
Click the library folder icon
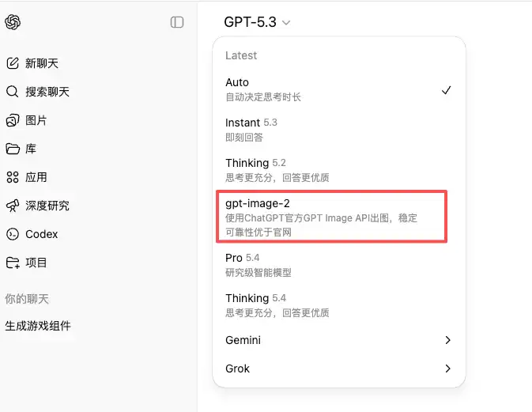(13, 149)
